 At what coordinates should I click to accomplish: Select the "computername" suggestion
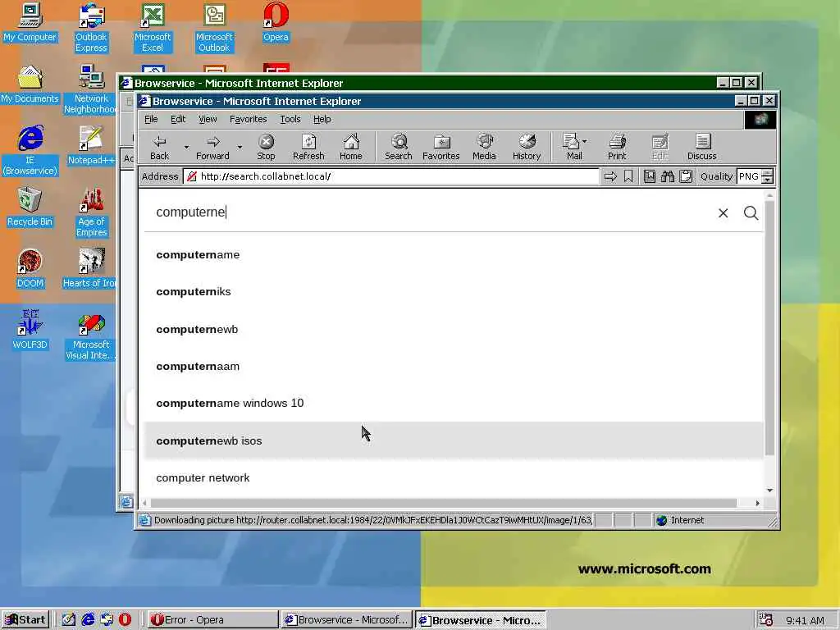click(x=453, y=255)
